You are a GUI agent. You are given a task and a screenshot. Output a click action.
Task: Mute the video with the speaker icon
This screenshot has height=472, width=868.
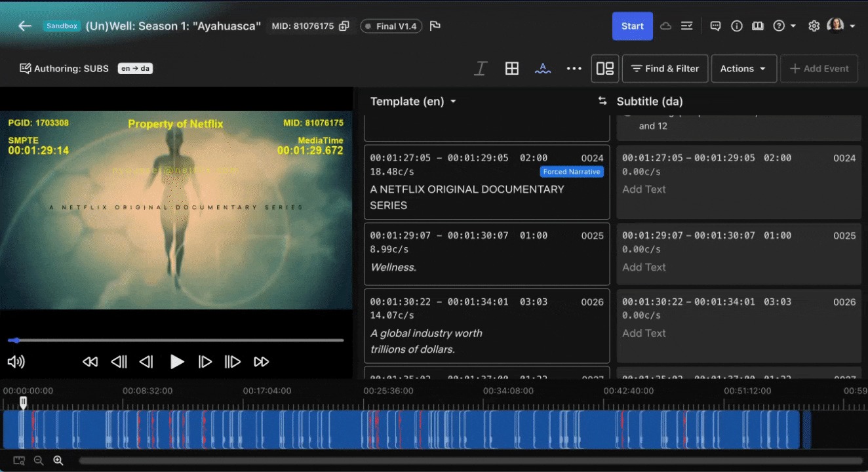pyautogui.click(x=16, y=362)
